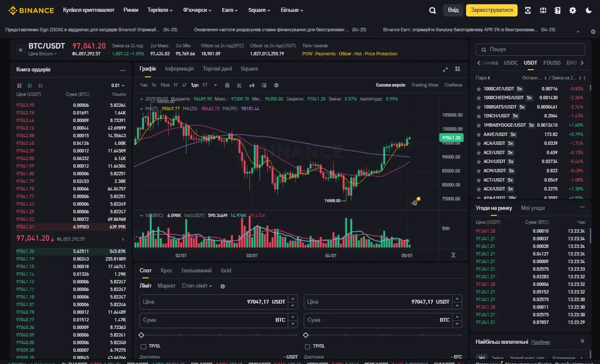Screen dimensions: 600x364
Task: Open the chart layout grid icon
Action: 457,69
